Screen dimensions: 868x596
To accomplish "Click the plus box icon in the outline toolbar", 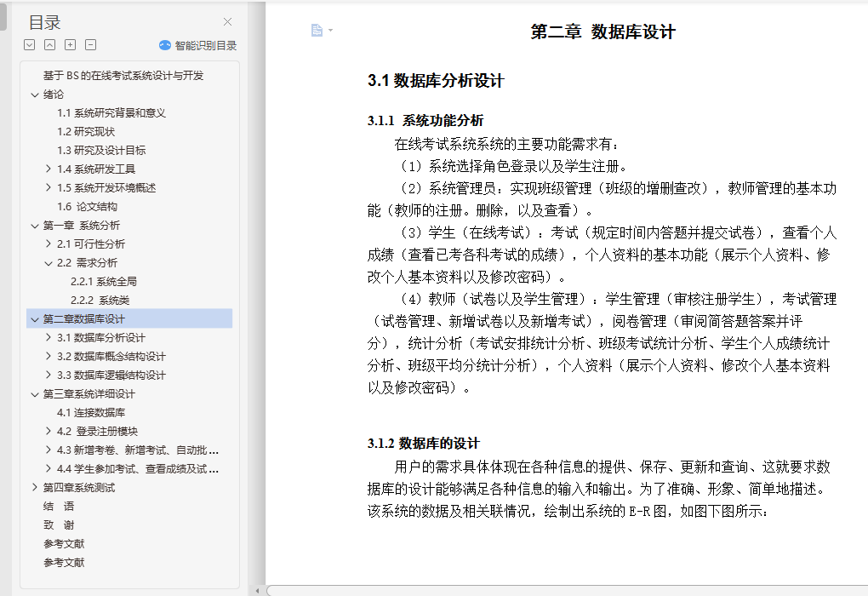I will [x=71, y=45].
